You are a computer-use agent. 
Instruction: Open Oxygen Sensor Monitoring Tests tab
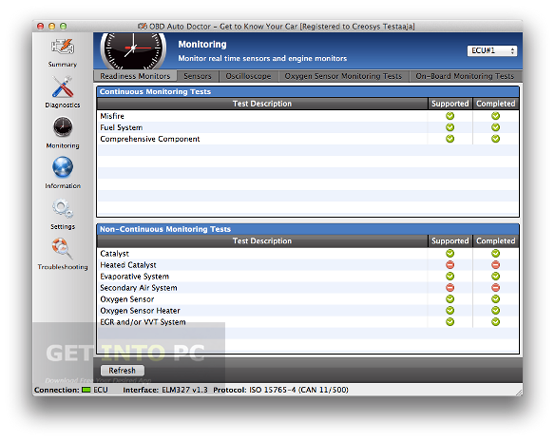click(343, 76)
